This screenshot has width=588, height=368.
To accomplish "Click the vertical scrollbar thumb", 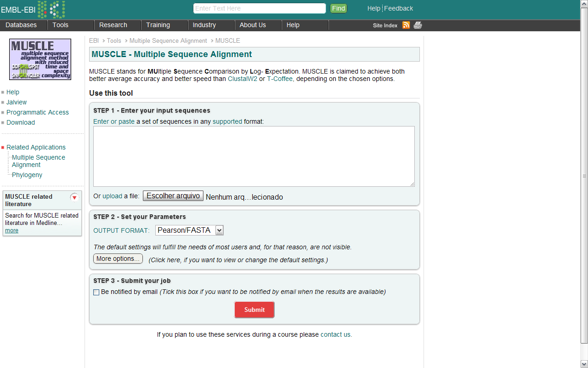I will pyautogui.click(x=584, y=176).
